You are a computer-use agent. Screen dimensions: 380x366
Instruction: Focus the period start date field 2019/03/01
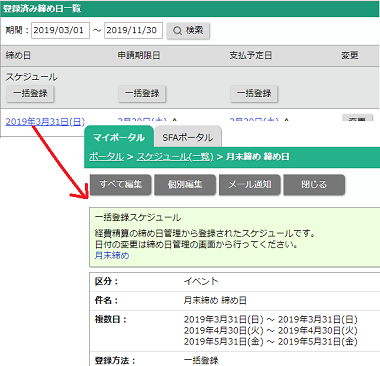[x=60, y=30]
